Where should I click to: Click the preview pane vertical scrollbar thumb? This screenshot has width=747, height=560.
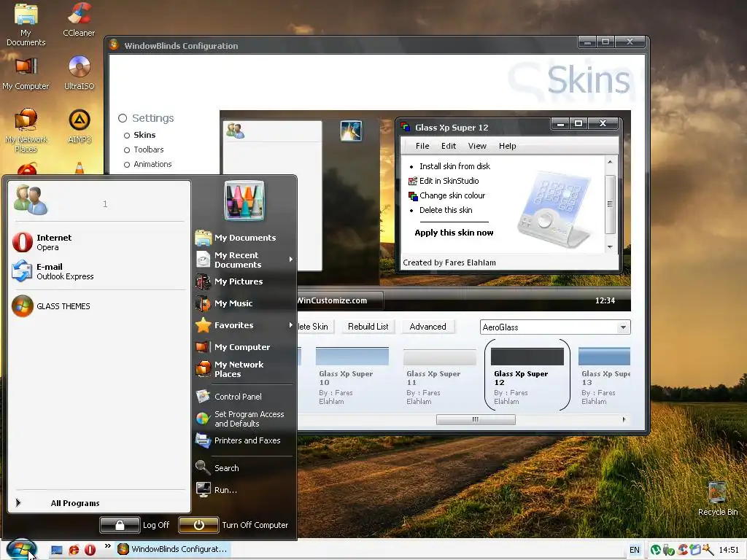(610, 204)
